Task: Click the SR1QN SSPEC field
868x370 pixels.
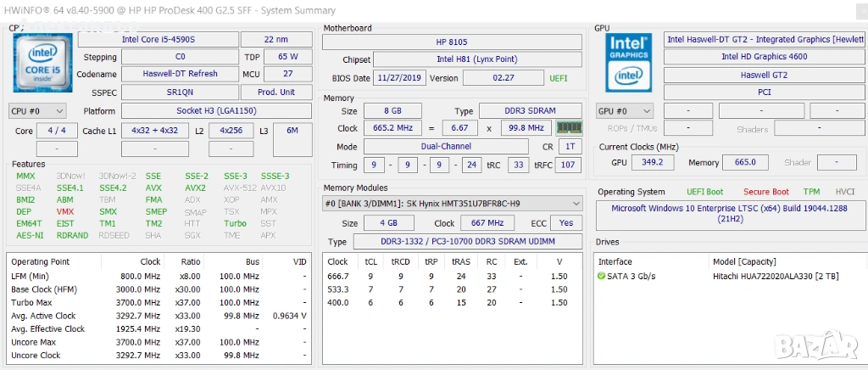Action: pyautogui.click(x=180, y=92)
